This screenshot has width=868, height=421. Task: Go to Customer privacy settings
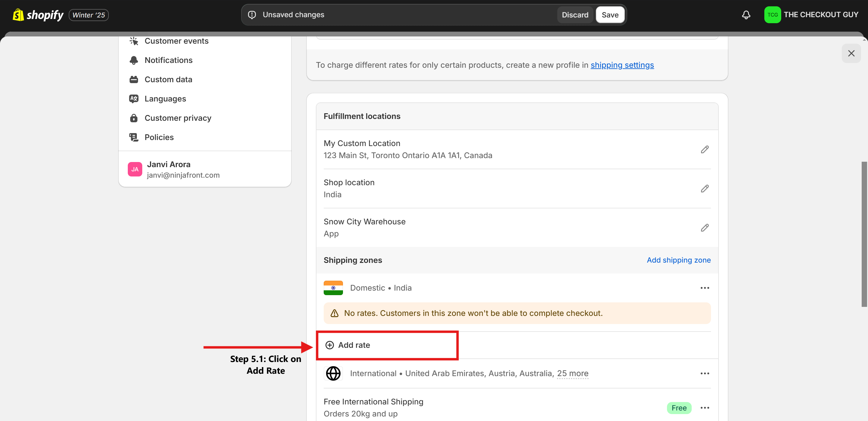178,118
